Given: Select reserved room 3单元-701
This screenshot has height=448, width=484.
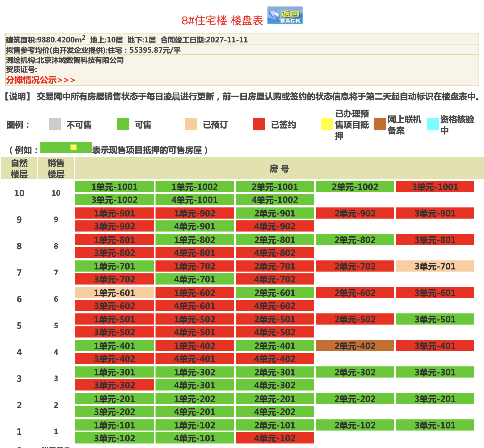Looking at the screenshot, I should click(435, 266).
